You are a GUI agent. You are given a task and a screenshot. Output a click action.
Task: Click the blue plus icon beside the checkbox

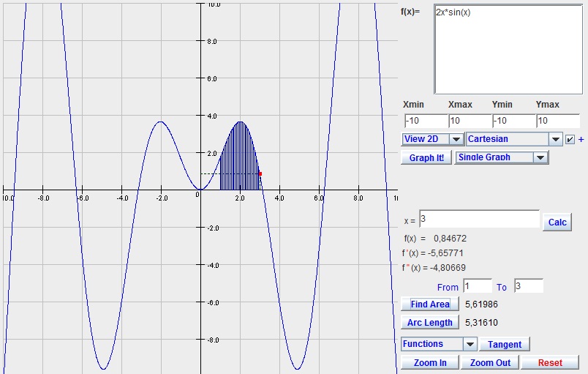pos(581,139)
